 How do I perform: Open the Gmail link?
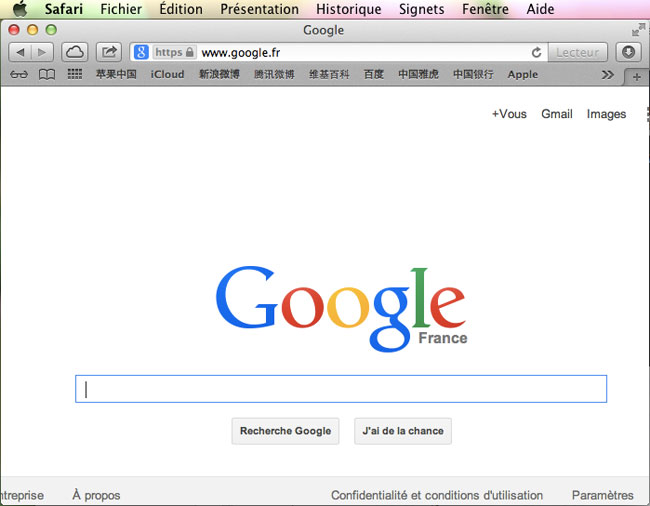click(x=557, y=114)
